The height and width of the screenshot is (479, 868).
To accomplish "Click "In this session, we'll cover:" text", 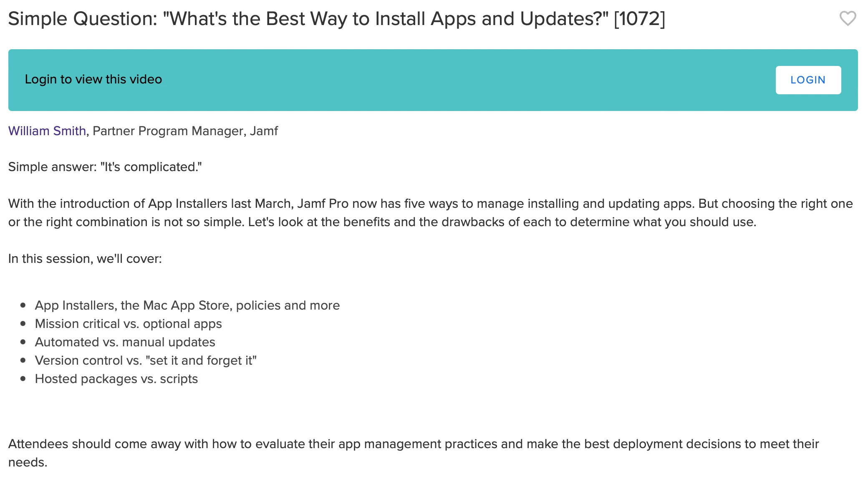I will (x=85, y=259).
